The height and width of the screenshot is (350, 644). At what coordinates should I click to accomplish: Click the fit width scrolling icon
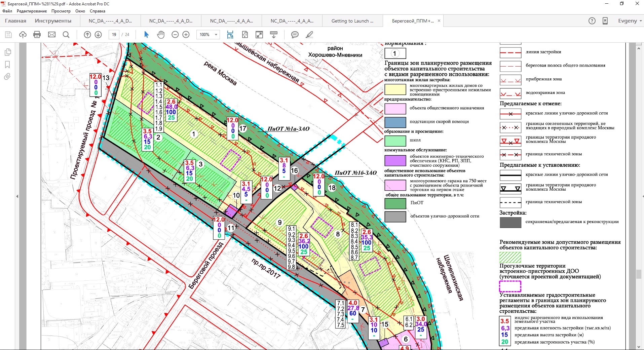230,35
